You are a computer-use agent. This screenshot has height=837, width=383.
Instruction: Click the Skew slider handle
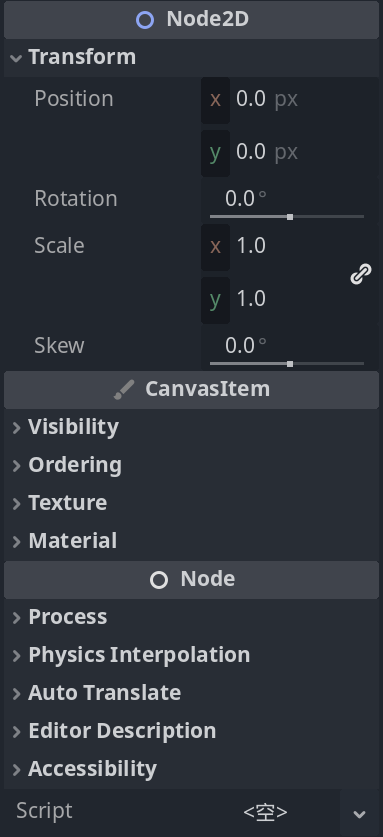coord(290,364)
